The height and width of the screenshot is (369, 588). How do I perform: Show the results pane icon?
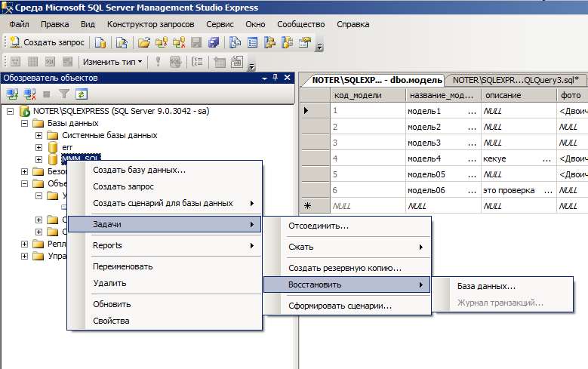(67, 62)
